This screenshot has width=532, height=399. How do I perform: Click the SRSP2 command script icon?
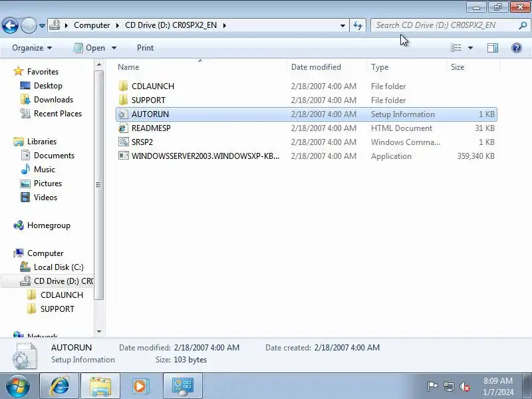click(x=123, y=142)
